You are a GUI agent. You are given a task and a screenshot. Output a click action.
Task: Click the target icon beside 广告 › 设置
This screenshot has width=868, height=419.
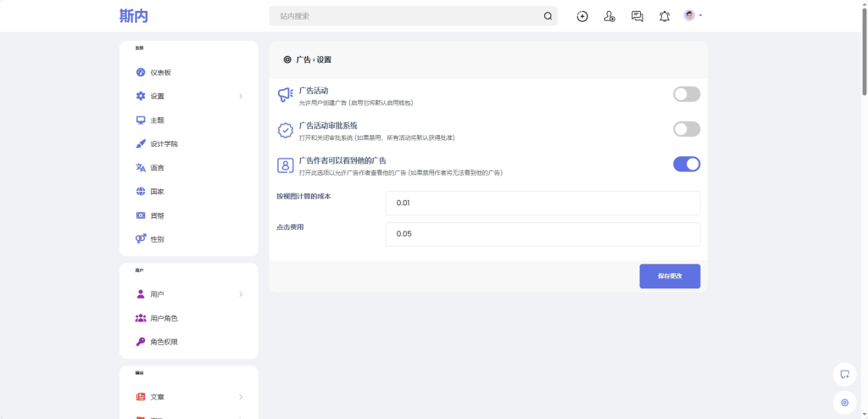click(287, 59)
